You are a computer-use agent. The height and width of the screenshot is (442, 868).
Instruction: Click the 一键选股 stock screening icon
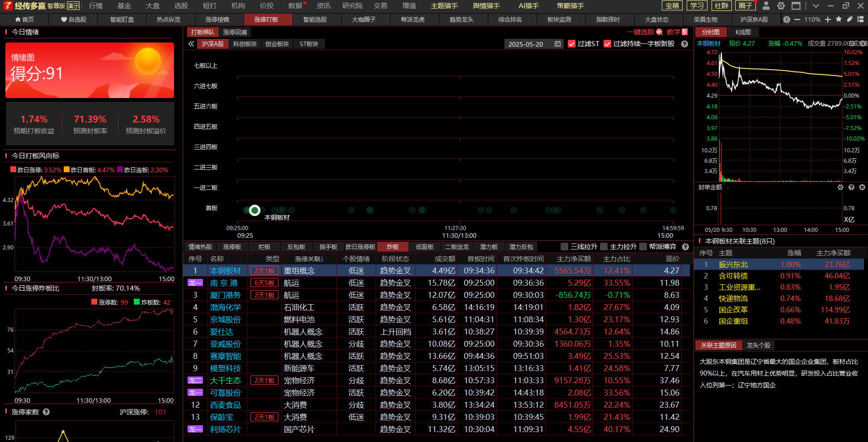[x=660, y=32]
